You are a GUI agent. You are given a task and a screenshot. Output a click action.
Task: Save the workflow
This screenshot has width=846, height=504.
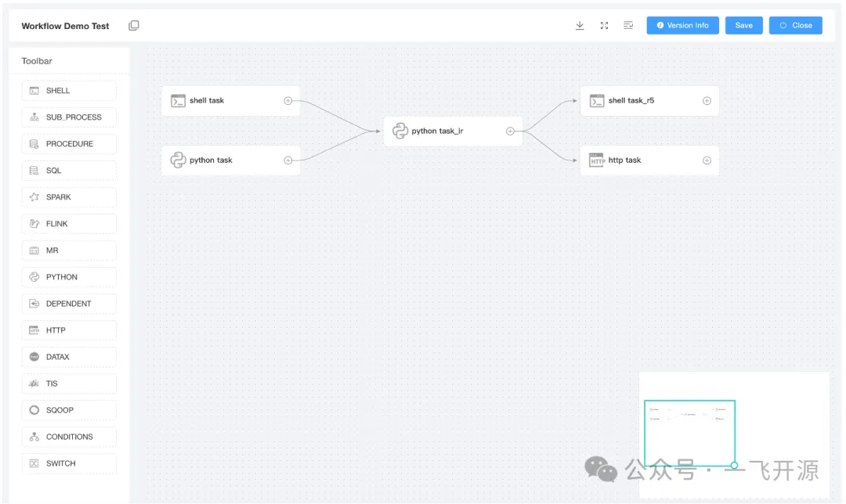coord(743,25)
